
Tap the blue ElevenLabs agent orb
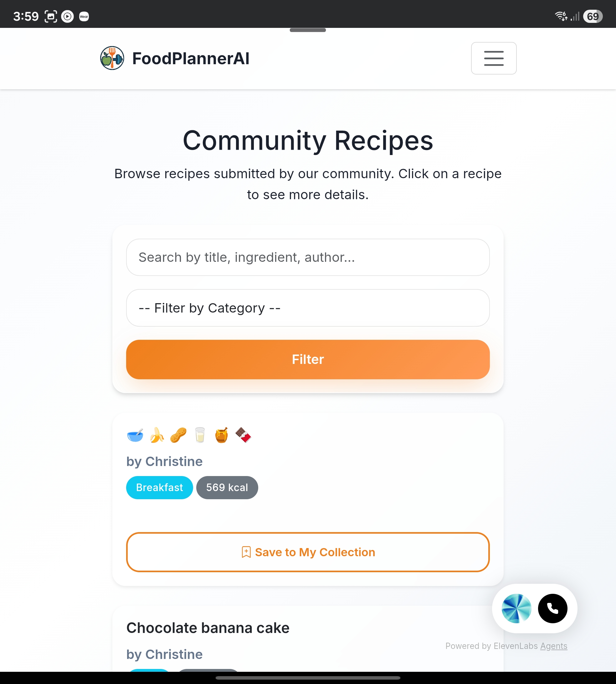[516, 609]
